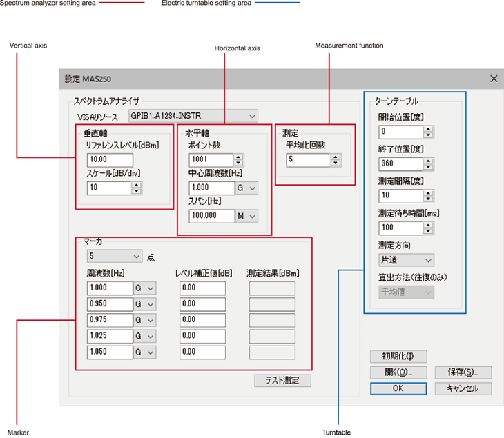Click the reference level field showing 10.00

point(110,159)
